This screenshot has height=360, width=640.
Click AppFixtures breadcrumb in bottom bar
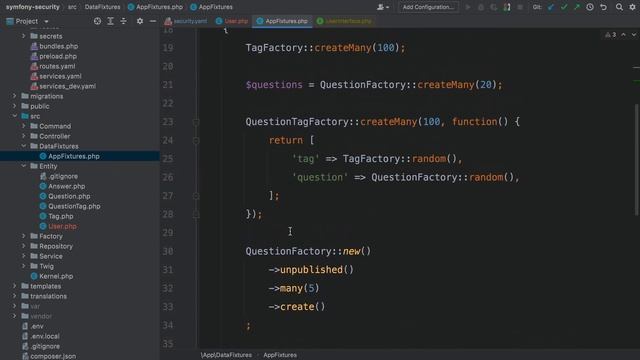(280, 355)
